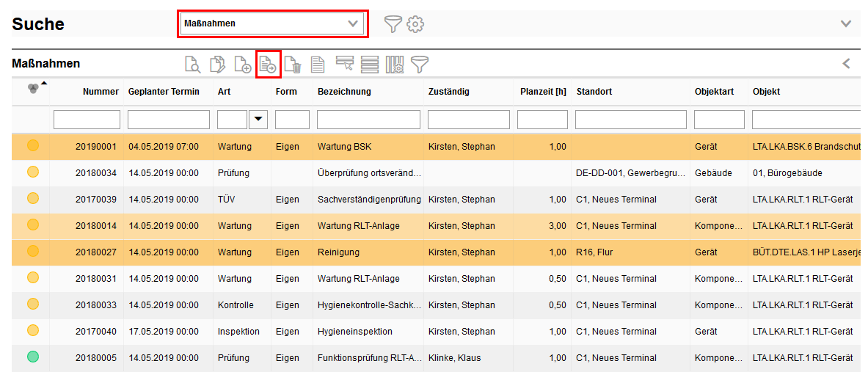Viewport: 868px width, 372px height.
Task: Click the plain document report icon
Action: point(317,65)
